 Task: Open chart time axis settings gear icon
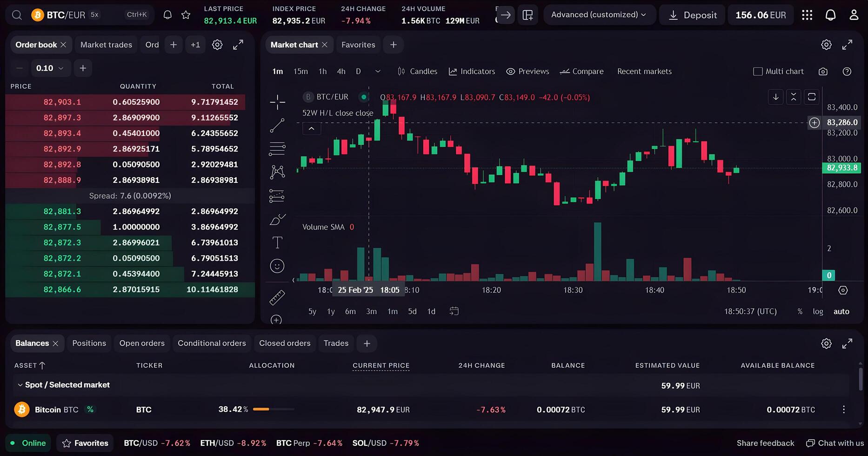click(x=843, y=290)
